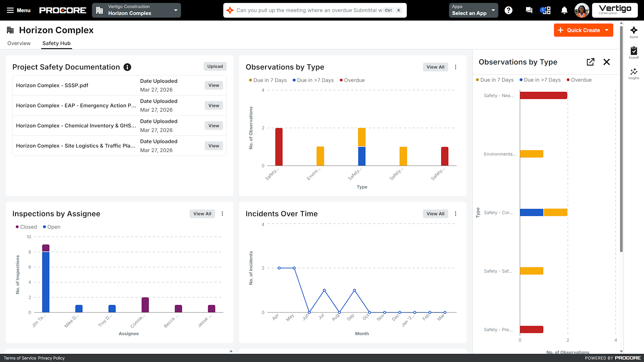Open the notifications bell
The height and width of the screenshot is (362, 644).
(x=564, y=10)
